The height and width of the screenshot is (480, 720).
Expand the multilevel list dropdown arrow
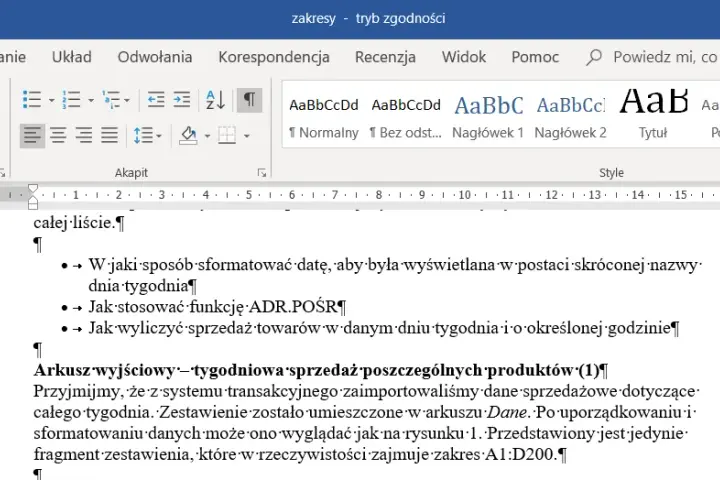click(x=127, y=100)
